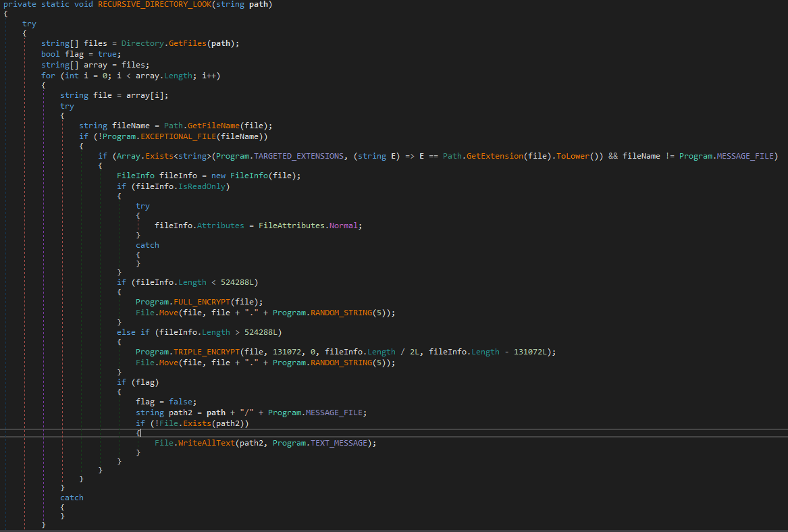This screenshot has height=532, width=788.
Task: Click the "/" string literal
Action: coord(246,413)
